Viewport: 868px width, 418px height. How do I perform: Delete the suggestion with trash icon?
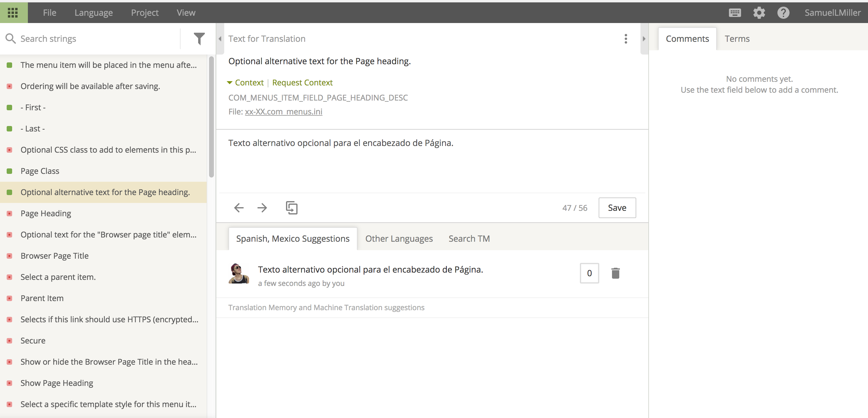(x=615, y=273)
